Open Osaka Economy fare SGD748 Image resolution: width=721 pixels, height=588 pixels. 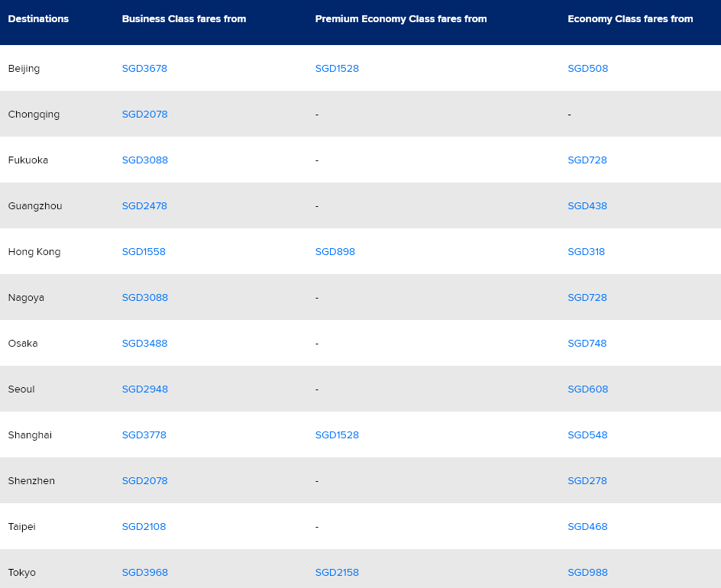pyautogui.click(x=587, y=344)
